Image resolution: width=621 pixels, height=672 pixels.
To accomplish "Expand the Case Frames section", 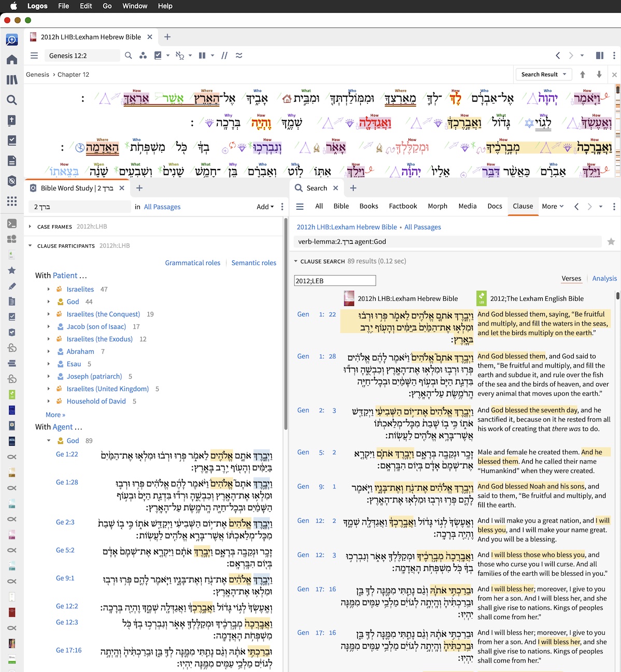I will pos(30,227).
